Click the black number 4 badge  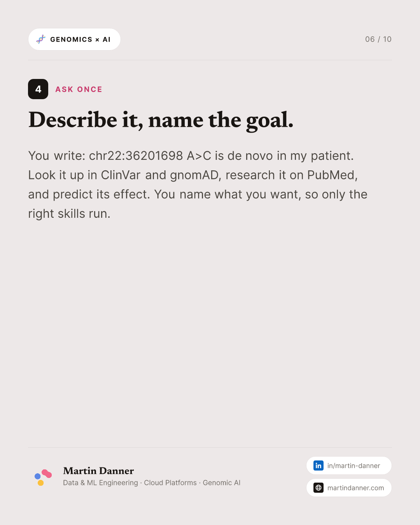click(38, 89)
